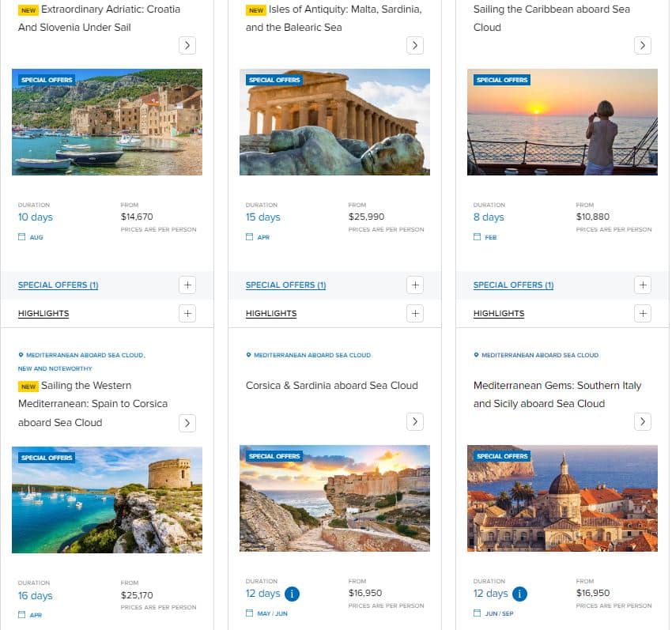Expand Special Offers for Sailing the Caribbean
Viewport: 672px width, 630px height.
(643, 285)
